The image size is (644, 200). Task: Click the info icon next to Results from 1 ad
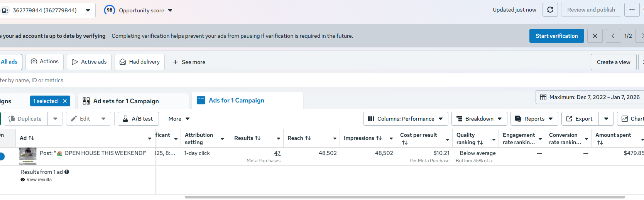pos(67,172)
